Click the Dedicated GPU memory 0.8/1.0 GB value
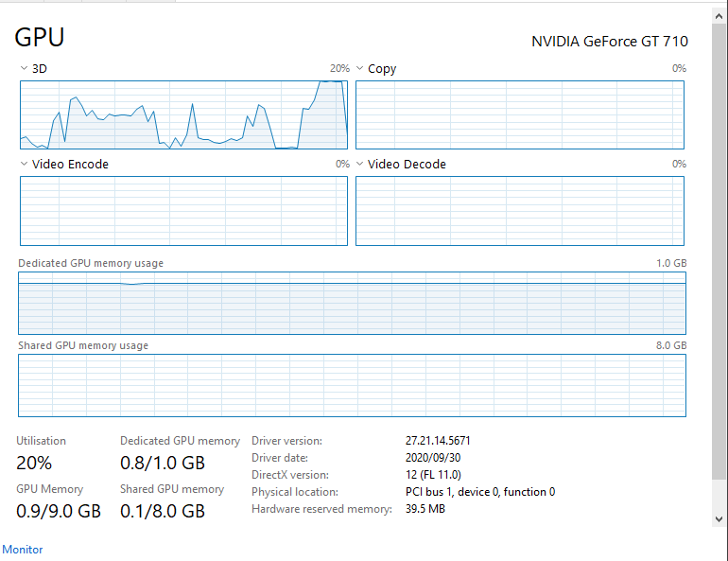Screen dimensions: 728x561 163,463
